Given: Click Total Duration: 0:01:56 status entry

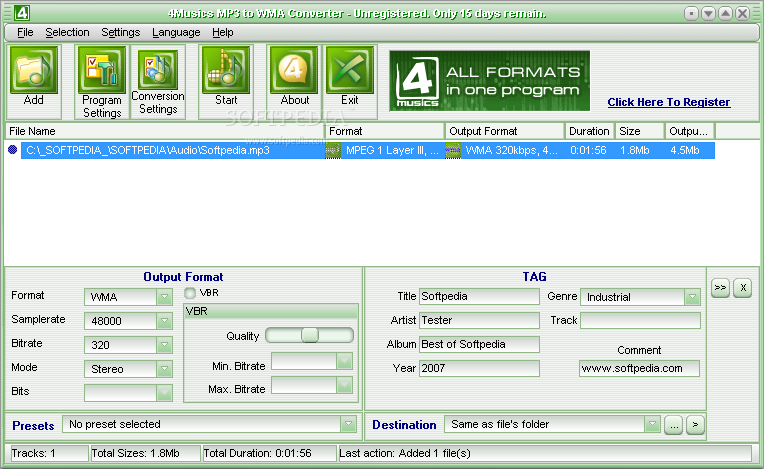Looking at the screenshot, I should [269, 453].
